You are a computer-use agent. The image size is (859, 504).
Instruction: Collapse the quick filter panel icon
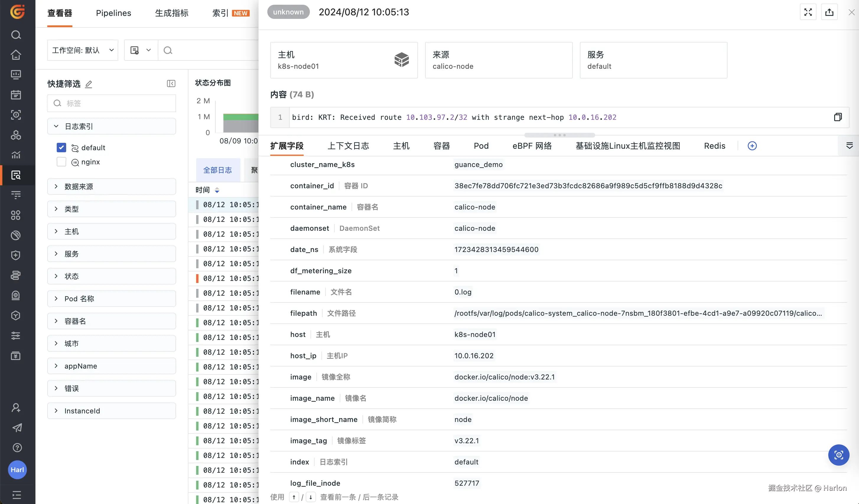click(171, 84)
